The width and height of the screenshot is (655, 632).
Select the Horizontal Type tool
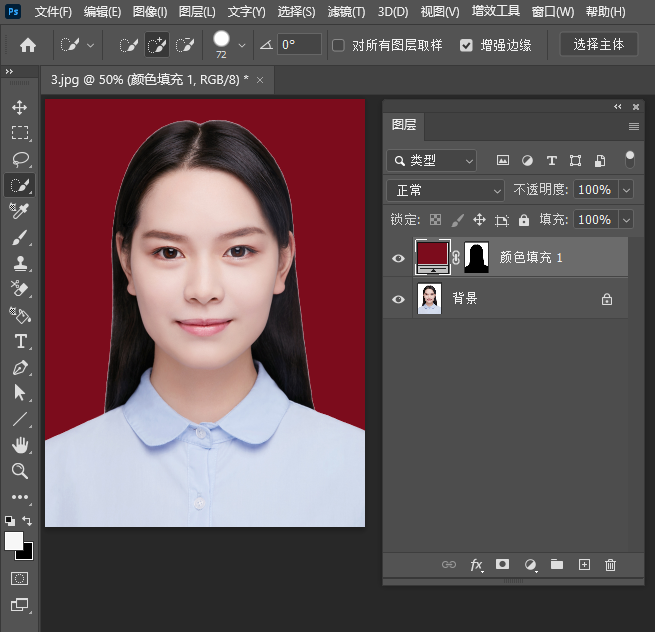[20, 341]
